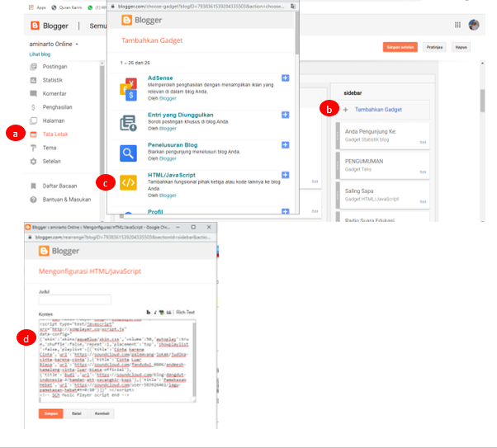Click the Halaman pages icon
The width and height of the screenshot is (497, 448).
(33, 120)
